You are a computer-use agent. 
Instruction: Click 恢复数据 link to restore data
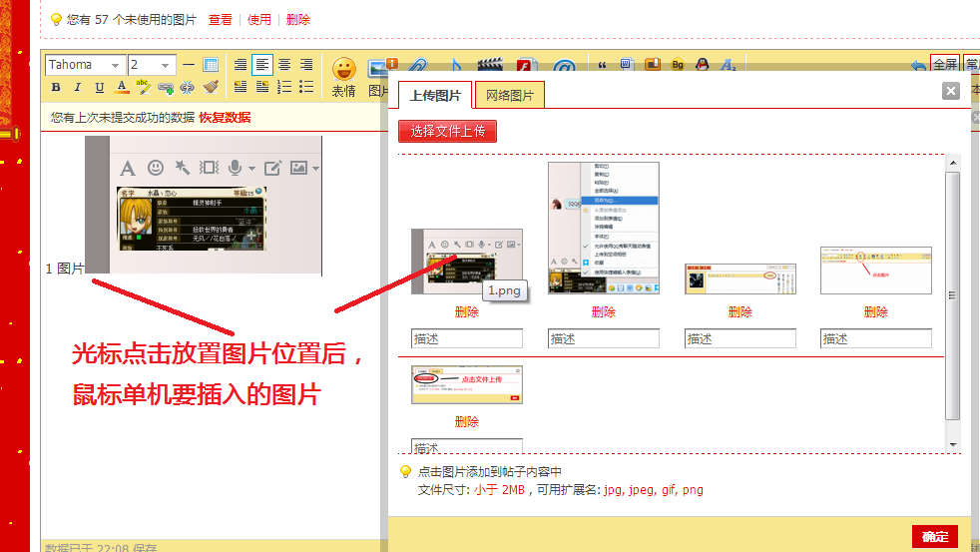coord(225,118)
